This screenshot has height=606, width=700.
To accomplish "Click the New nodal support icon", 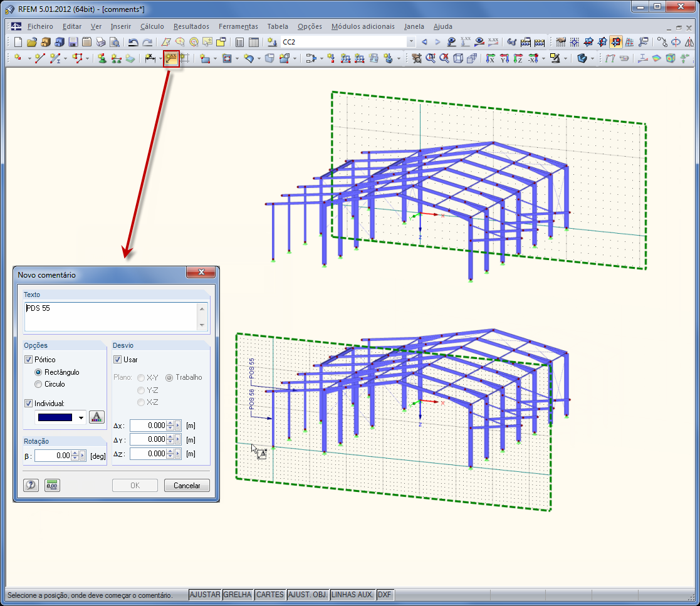I will pos(102,58).
